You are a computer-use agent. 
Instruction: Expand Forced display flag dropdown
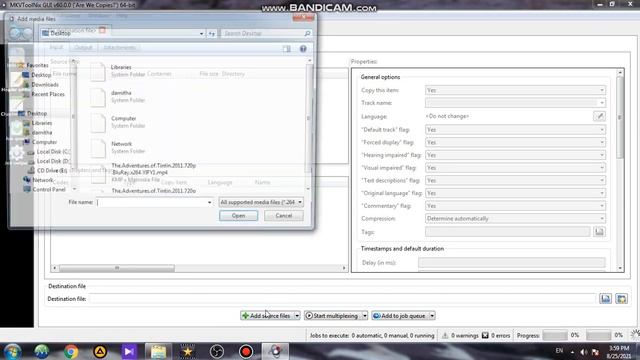[602, 142]
